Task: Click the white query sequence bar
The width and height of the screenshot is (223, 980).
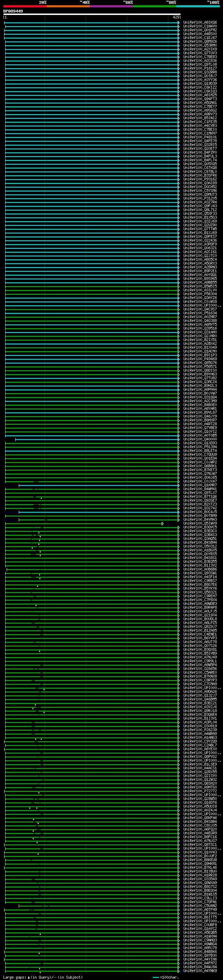Action: coord(92,15)
